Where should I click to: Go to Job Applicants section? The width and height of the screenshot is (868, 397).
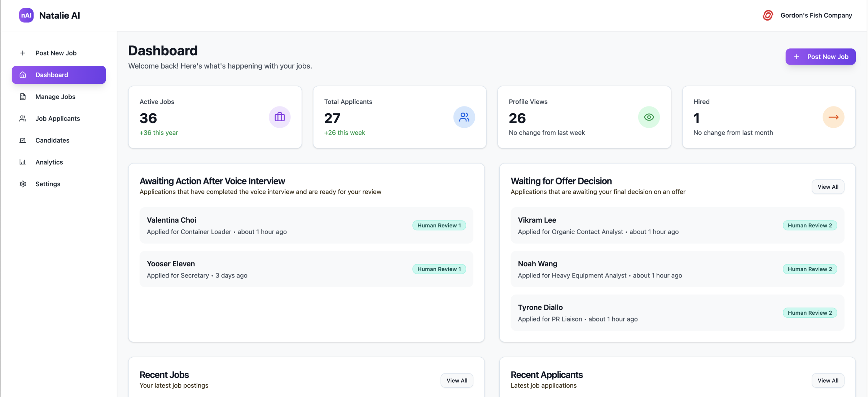point(57,118)
